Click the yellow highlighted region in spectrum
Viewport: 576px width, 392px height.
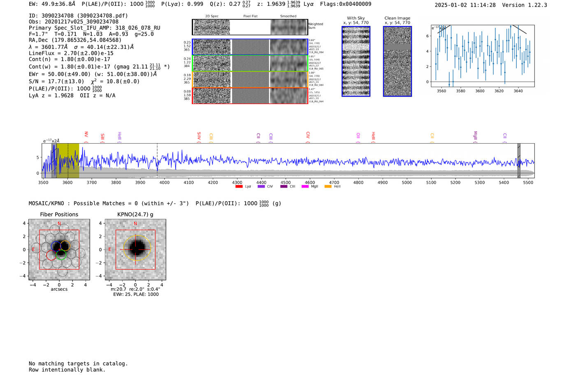73,160
